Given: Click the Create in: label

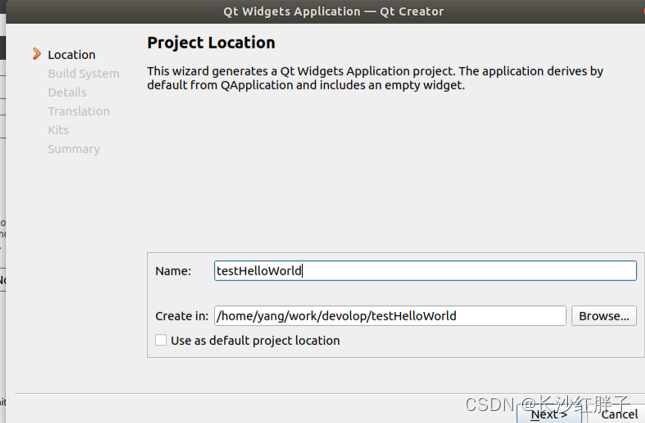Looking at the screenshot, I should point(182,316).
